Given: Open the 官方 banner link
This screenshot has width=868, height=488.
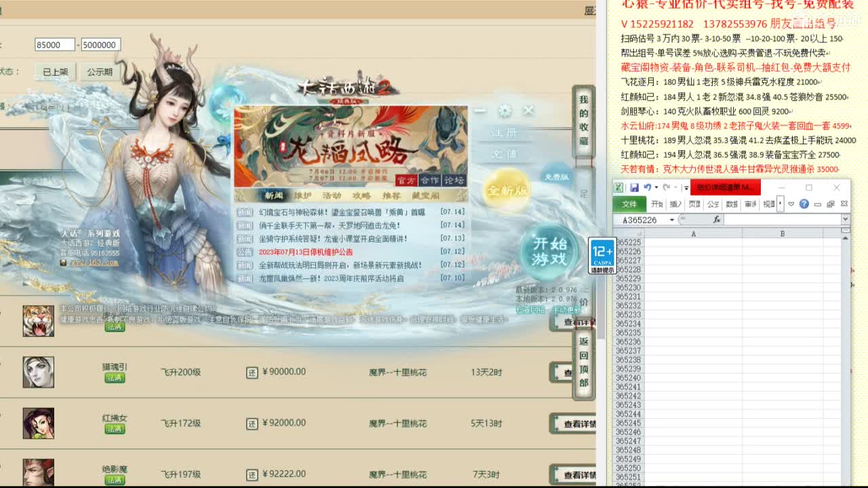Looking at the screenshot, I should point(406,180).
